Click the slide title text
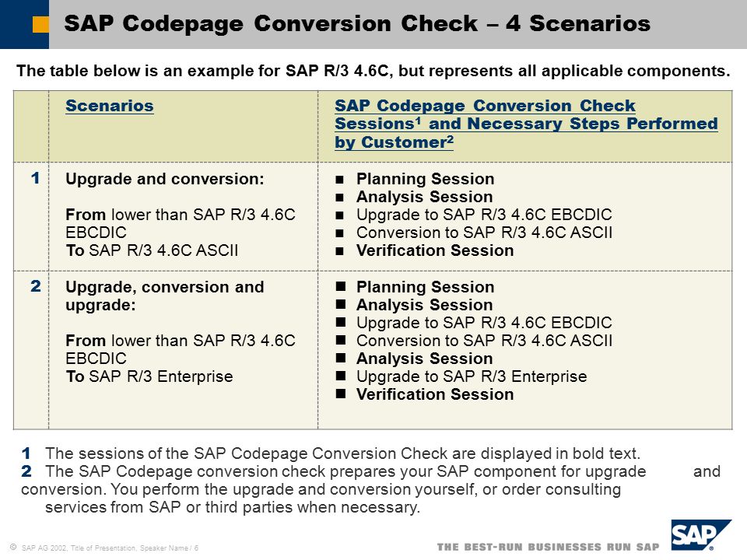Screen dimensions: 747x560 pyautogui.click(x=357, y=23)
